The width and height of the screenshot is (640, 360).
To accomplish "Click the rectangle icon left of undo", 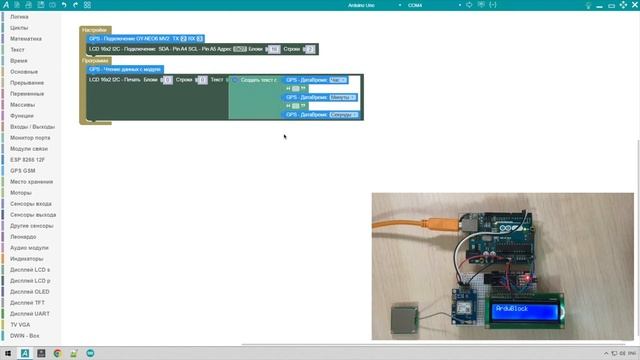I will pyautogui.click(x=52, y=5).
